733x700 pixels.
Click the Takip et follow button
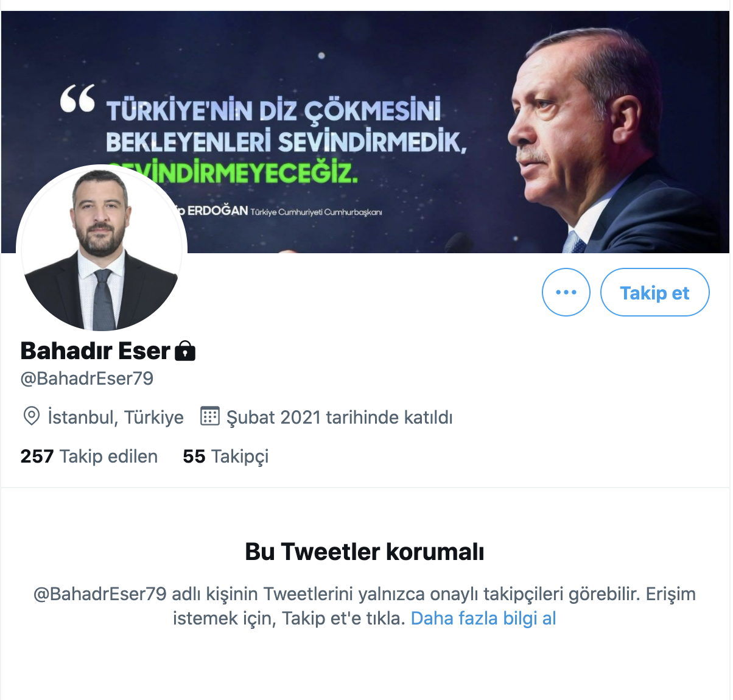tap(654, 292)
